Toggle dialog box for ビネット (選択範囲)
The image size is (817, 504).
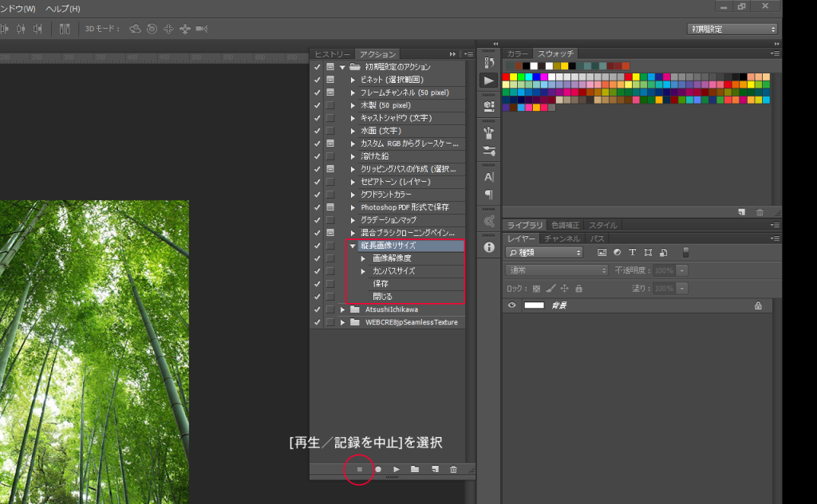(x=330, y=80)
